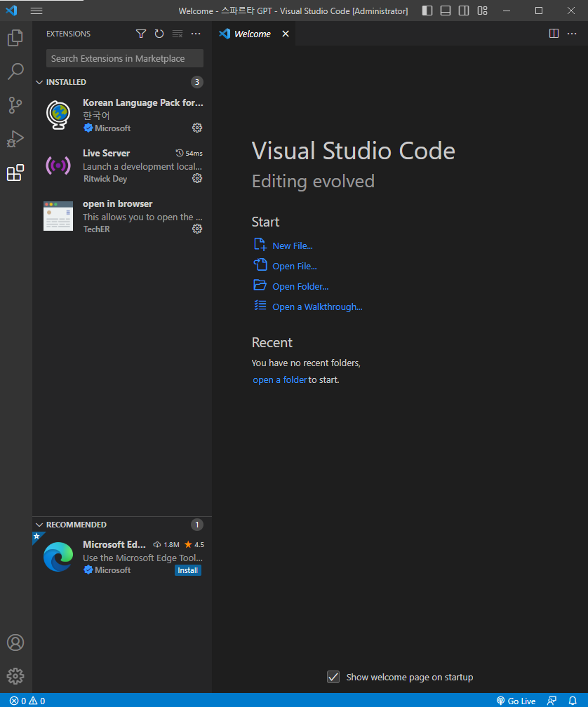Open the open in browser extension entry
The height and width of the screenshot is (707, 588).
tap(122, 216)
